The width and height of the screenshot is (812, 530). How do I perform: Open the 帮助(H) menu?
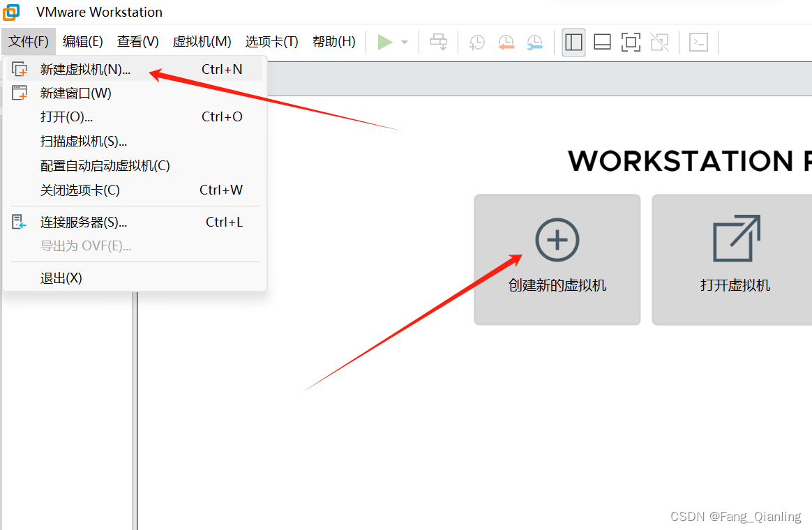click(x=334, y=41)
